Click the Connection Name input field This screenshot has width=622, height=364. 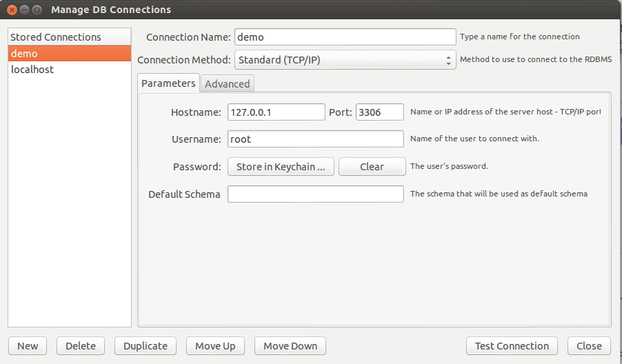345,37
